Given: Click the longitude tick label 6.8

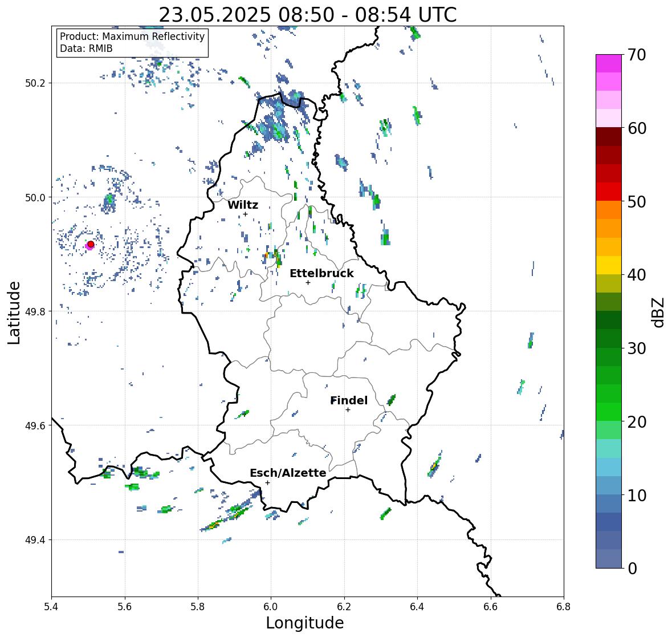Looking at the screenshot, I should tap(564, 607).
